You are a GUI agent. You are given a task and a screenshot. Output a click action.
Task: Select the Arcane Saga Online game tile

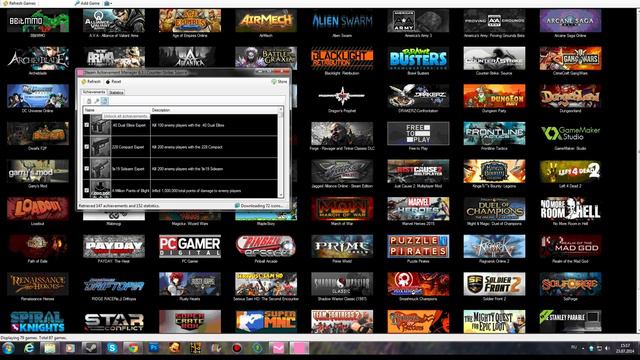point(570,21)
